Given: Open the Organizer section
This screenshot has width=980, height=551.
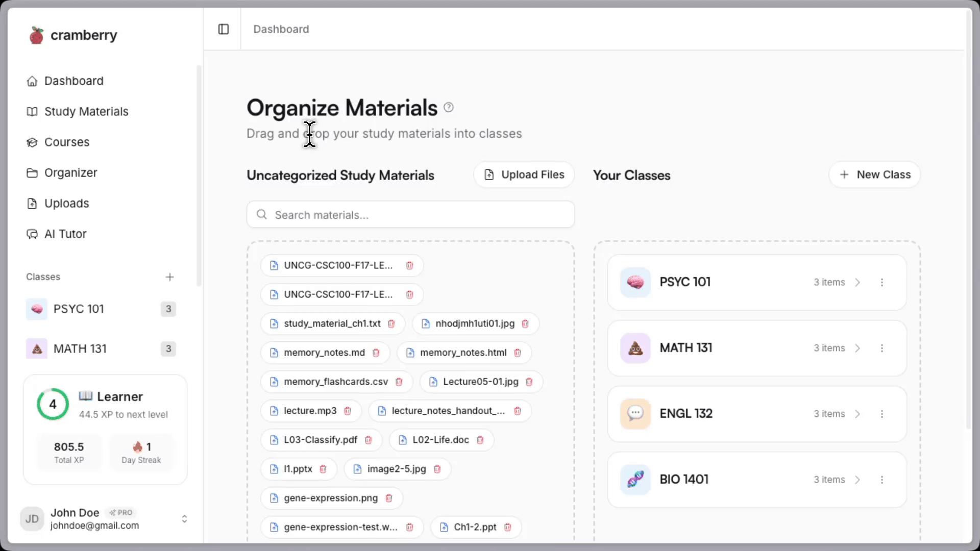Looking at the screenshot, I should 71,172.
